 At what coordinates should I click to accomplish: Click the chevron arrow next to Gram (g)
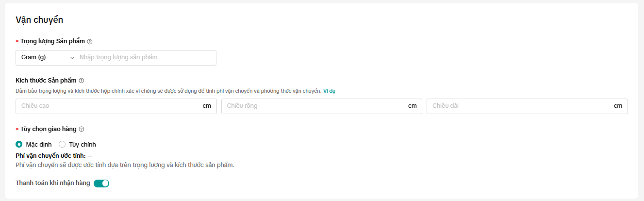(x=72, y=58)
